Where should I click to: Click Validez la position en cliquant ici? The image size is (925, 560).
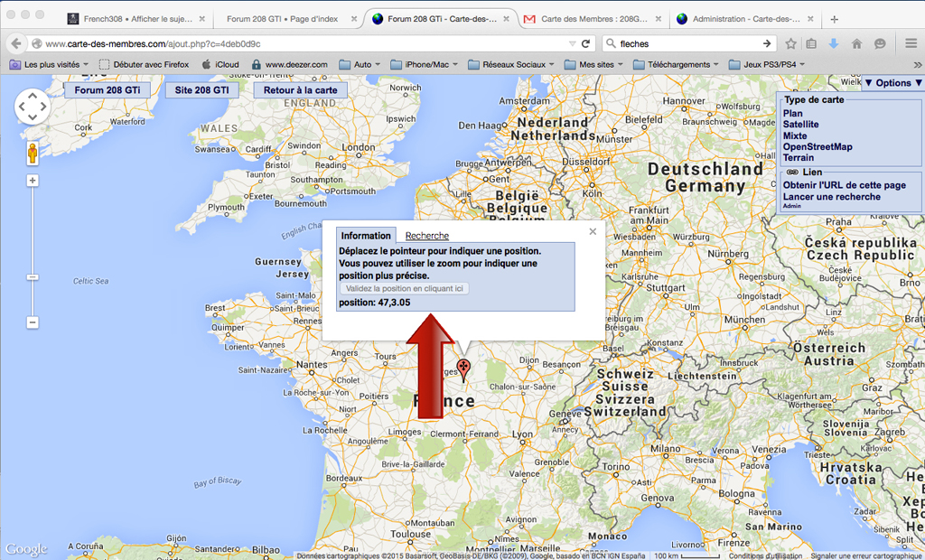(404, 288)
